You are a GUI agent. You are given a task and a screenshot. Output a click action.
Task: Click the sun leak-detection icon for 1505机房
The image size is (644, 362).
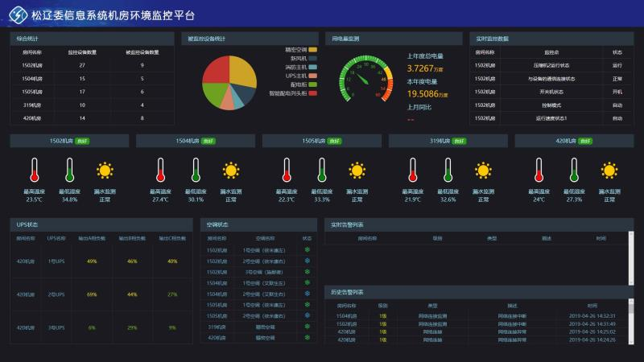tap(357, 170)
